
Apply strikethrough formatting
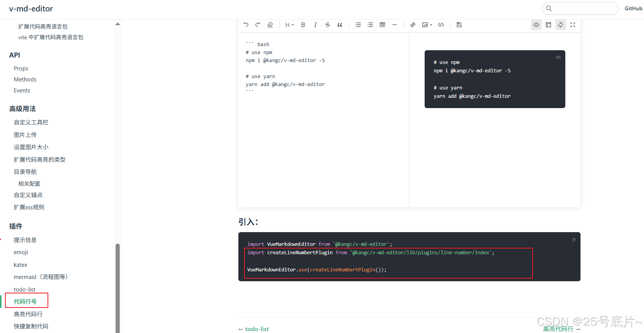[x=327, y=25]
